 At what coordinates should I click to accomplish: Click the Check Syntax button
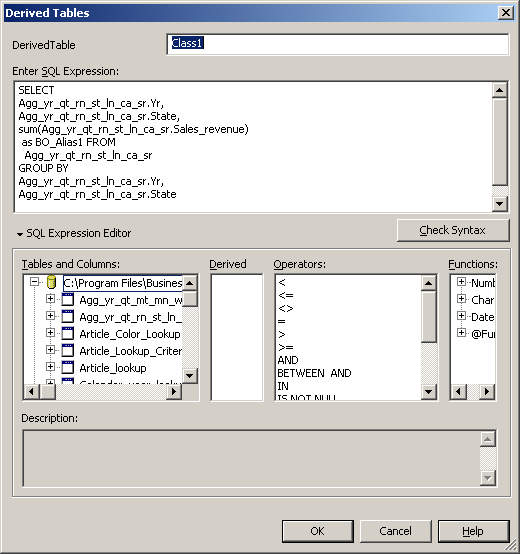[453, 230]
